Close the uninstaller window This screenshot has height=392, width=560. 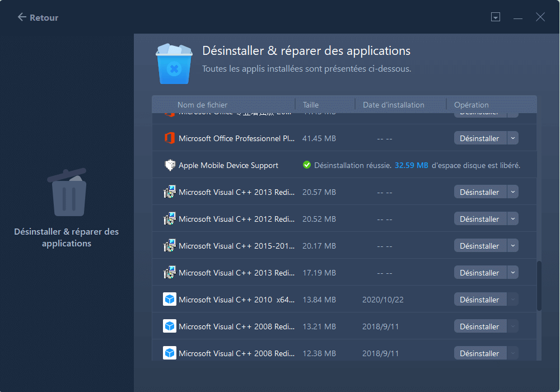(x=540, y=17)
